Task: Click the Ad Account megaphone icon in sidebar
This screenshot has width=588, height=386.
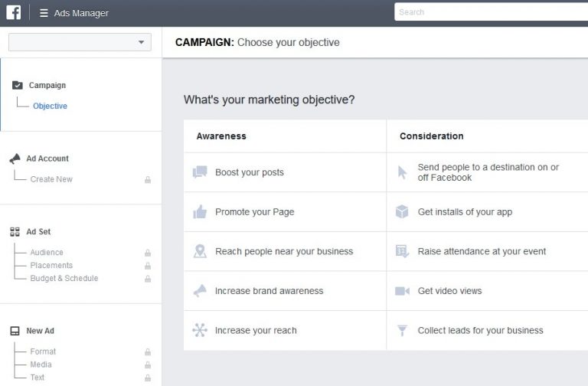Action: pos(15,159)
